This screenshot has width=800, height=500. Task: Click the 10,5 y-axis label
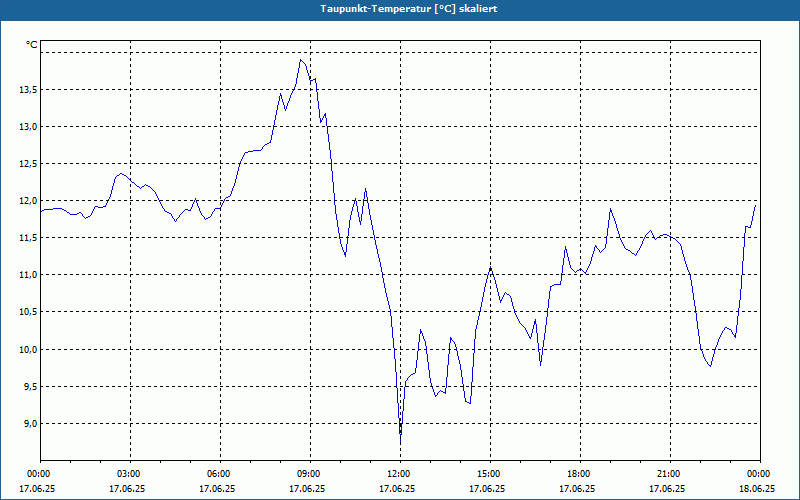coord(28,312)
